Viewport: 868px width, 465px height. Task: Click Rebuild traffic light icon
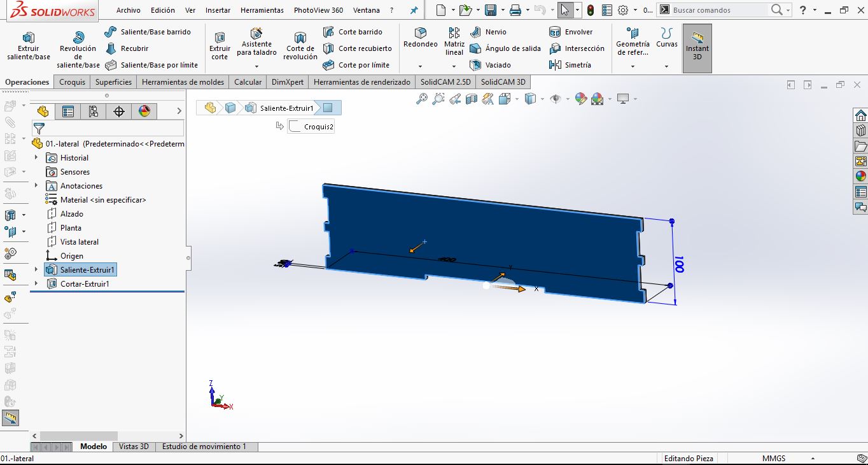591,10
